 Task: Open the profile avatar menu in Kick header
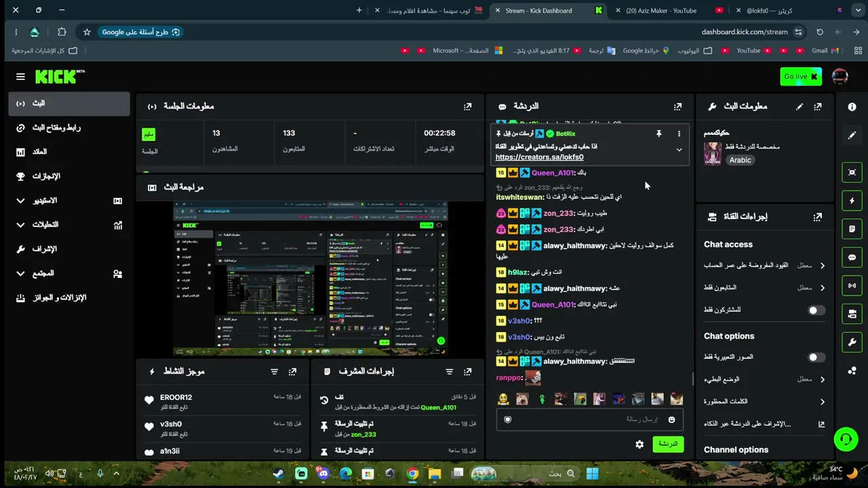[x=840, y=77]
